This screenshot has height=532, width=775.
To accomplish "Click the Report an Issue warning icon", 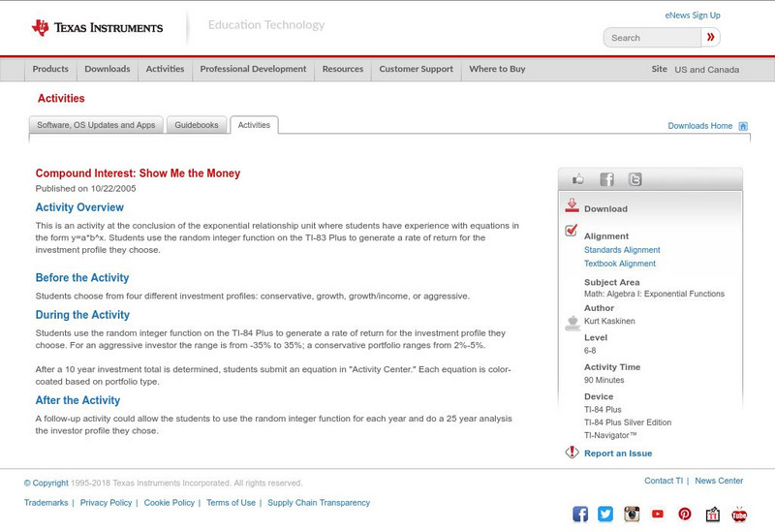I will [x=572, y=452].
